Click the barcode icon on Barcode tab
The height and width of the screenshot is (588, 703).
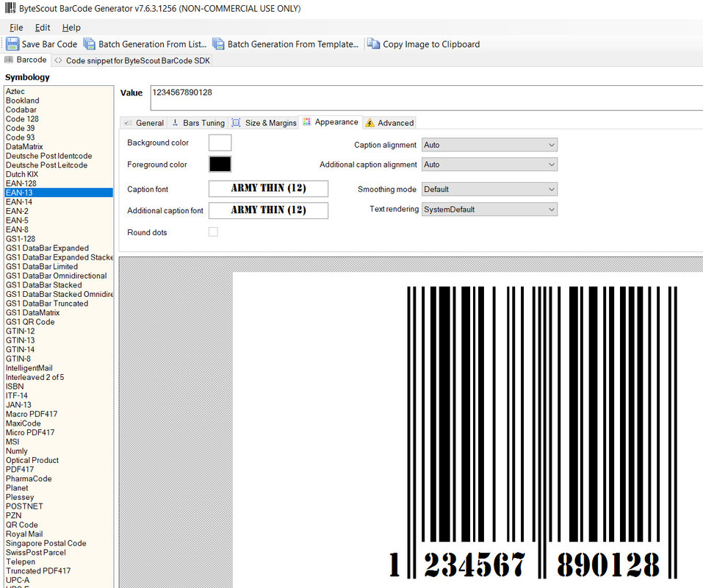click(x=9, y=60)
